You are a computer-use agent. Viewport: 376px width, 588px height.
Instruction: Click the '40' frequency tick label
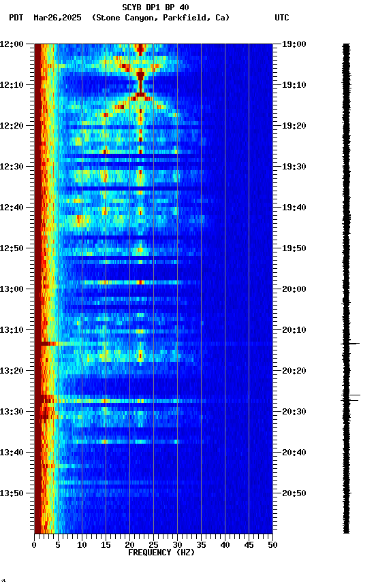pos(225,545)
